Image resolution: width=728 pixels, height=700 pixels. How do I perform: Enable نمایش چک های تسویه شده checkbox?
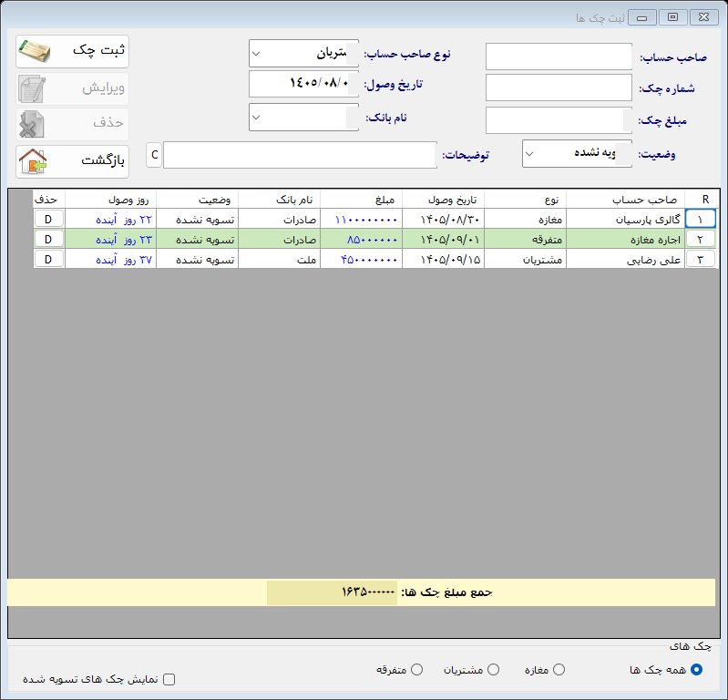[x=169, y=679]
